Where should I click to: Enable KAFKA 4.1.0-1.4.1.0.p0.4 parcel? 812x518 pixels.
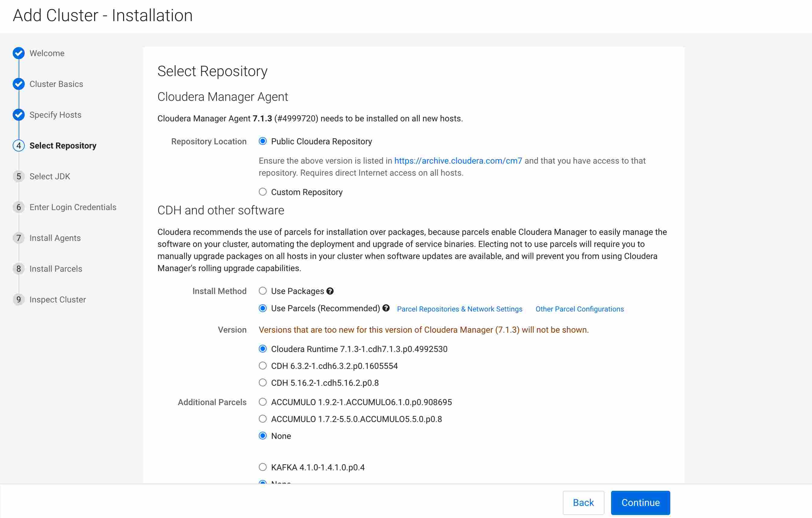coord(262,467)
